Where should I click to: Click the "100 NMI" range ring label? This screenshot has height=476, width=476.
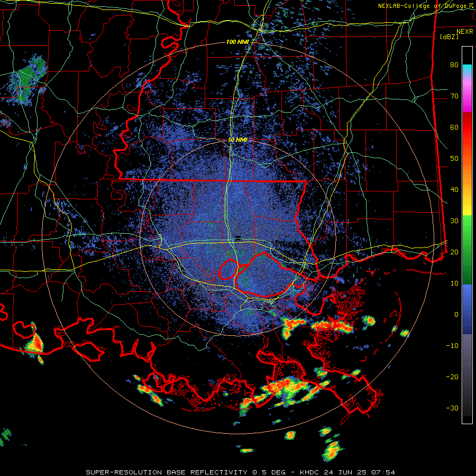pyautogui.click(x=237, y=42)
